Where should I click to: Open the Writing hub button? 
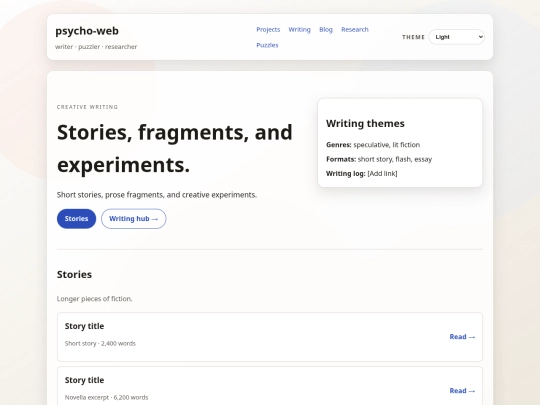tap(134, 219)
